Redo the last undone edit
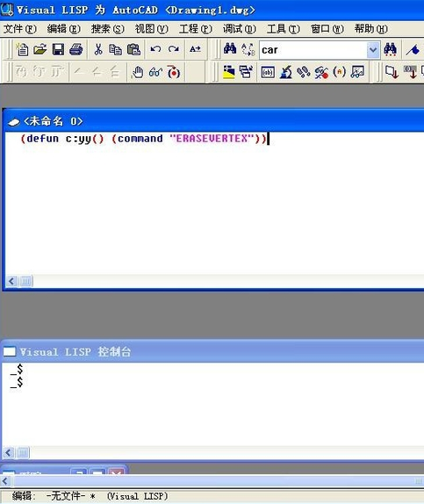424x504 pixels. 174,49
